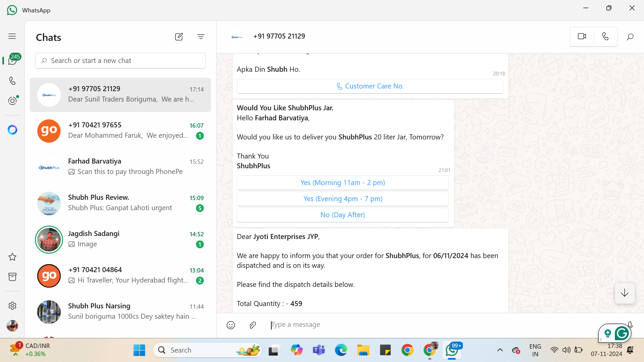Screen dimensions: 644x362
Task: Open Shubh Plus Narsing chat
Action: click(120, 312)
